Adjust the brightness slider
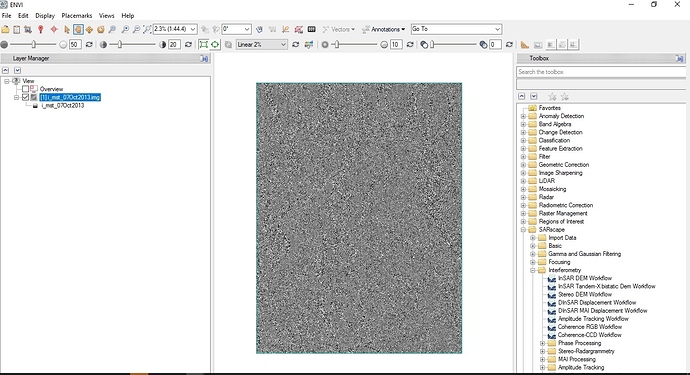 [33, 44]
